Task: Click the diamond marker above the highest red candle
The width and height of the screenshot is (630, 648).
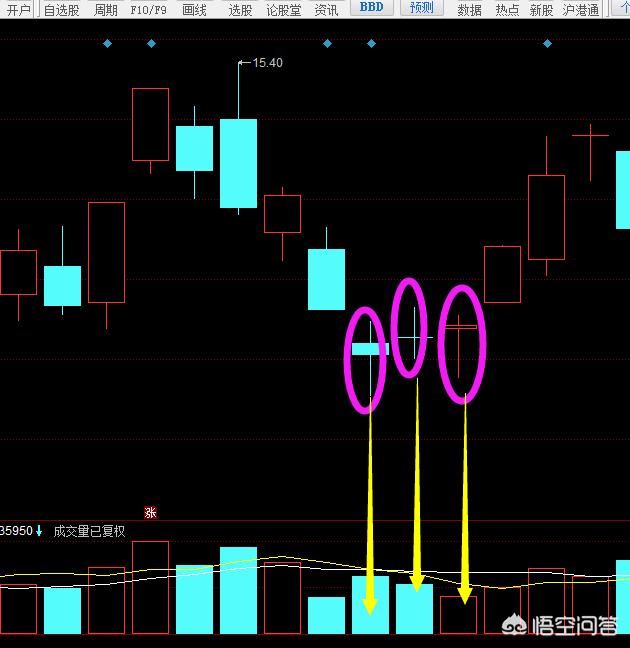Action: 151,43
